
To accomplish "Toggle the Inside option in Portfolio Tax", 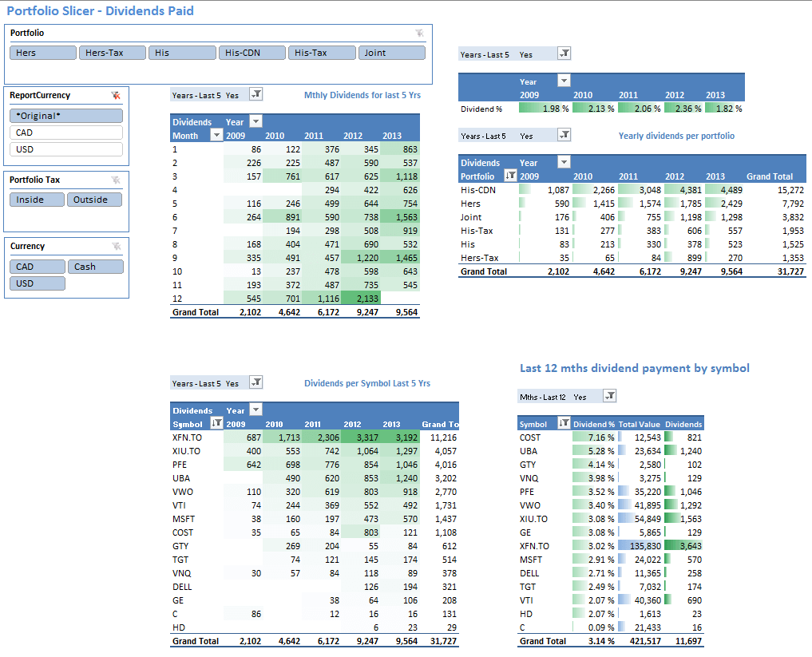I will point(37,200).
